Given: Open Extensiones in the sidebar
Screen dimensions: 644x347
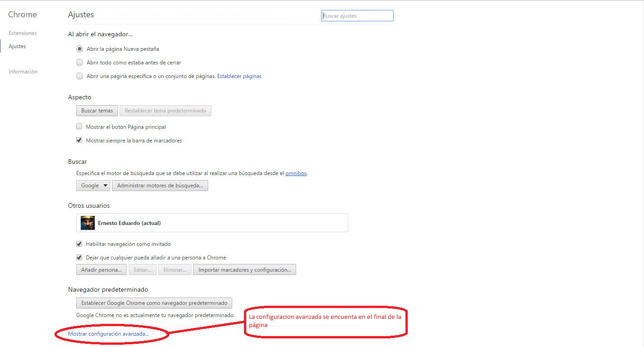Looking at the screenshot, I should coord(23,33).
